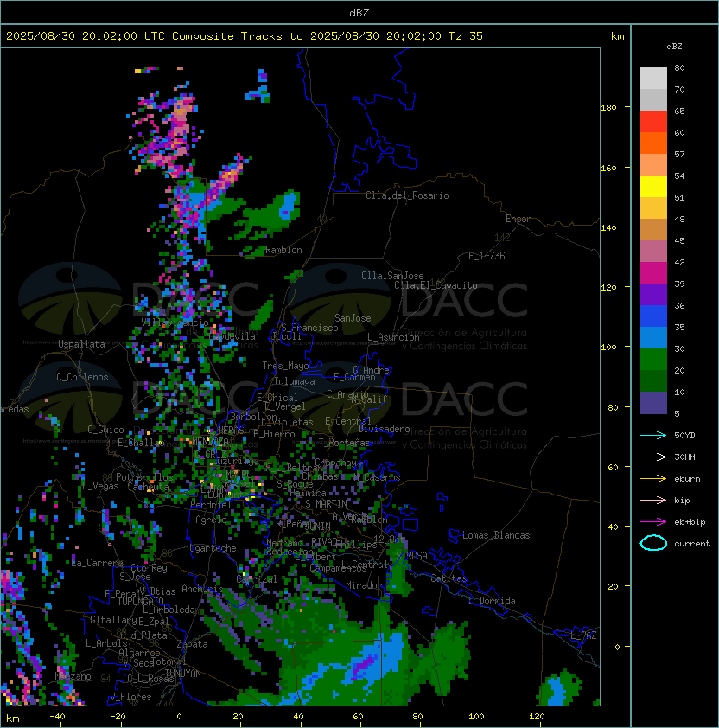Click the '30HM' legend label
This screenshot has width=719, height=728.
(x=684, y=457)
